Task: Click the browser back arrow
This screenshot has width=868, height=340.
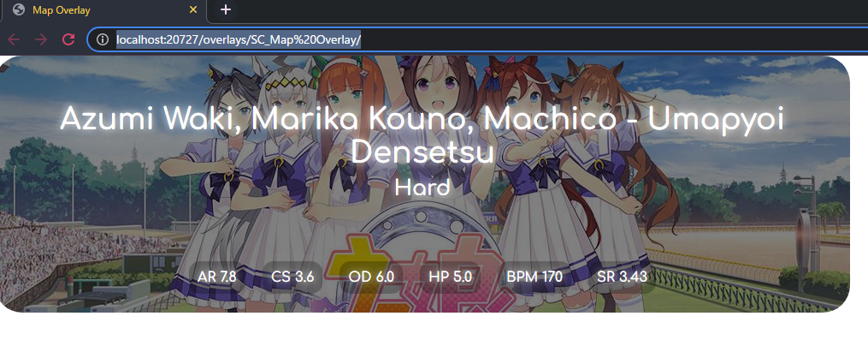Action: point(14,39)
